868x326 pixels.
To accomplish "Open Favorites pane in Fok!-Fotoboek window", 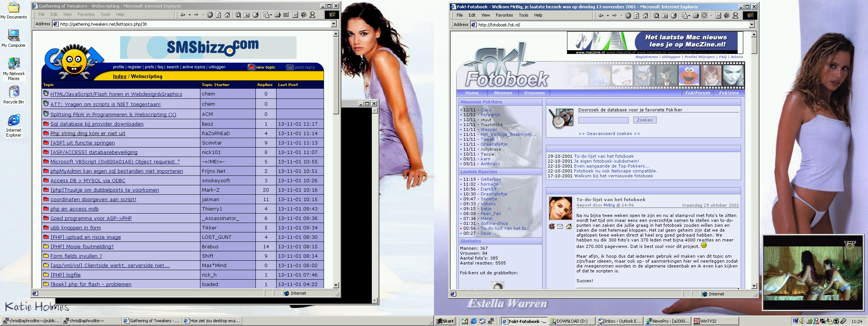I will (665, 15).
